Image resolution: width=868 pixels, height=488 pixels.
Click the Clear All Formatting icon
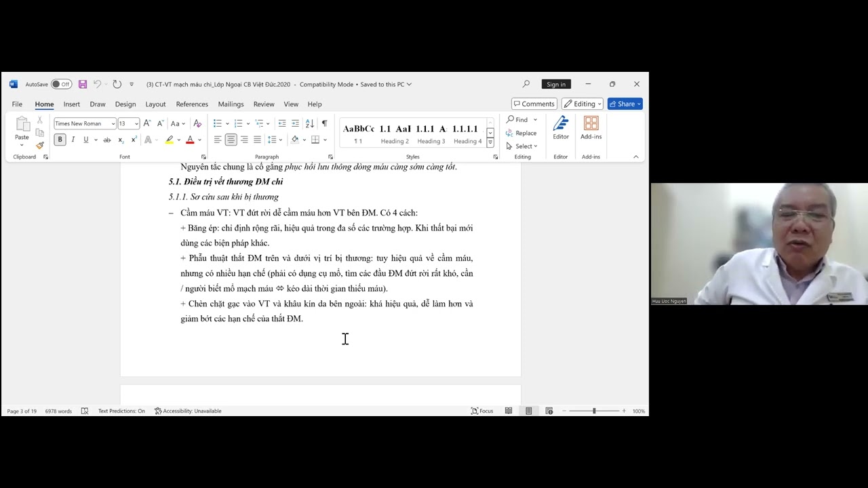point(197,123)
